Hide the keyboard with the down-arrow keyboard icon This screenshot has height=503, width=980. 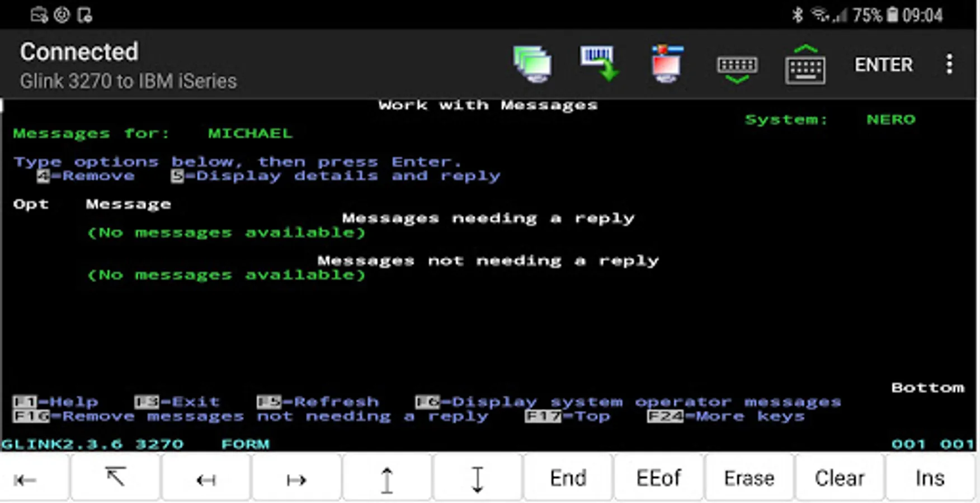pos(737,69)
